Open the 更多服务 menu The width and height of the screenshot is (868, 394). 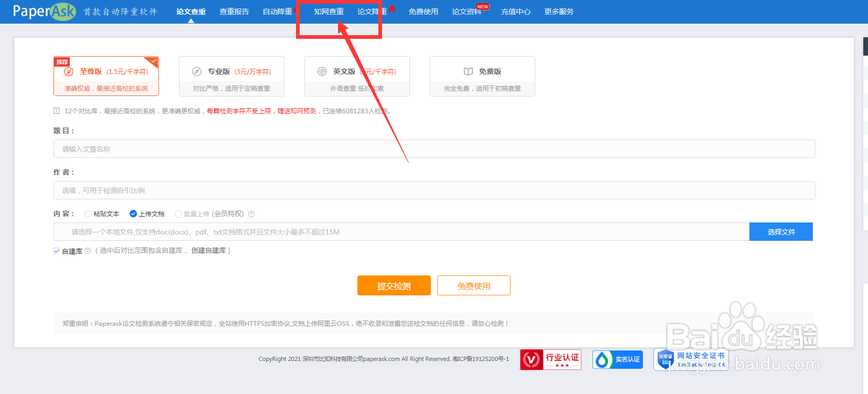559,12
